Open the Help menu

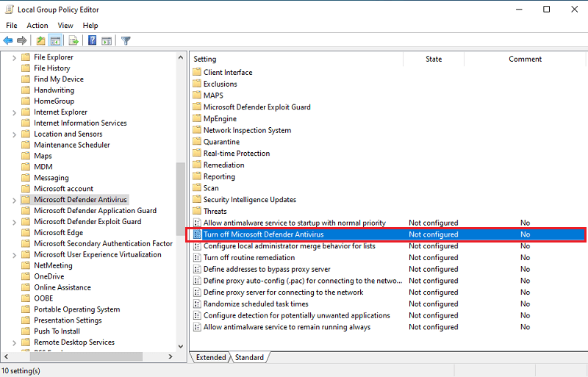(90, 25)
